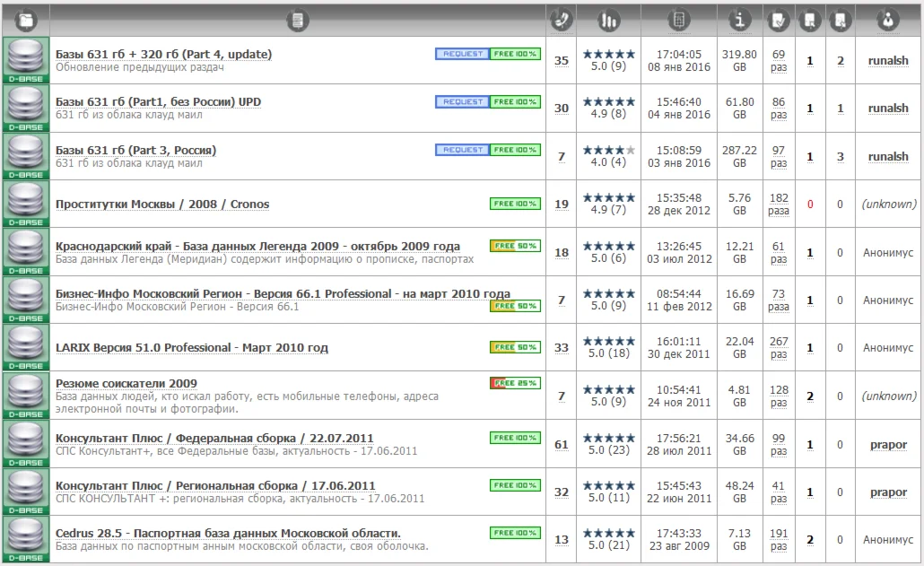This screenshot has height=566, width=924.
Task: Click FREE 100% badge on Part 3 Россия row
Action: [x=515, y=150]
